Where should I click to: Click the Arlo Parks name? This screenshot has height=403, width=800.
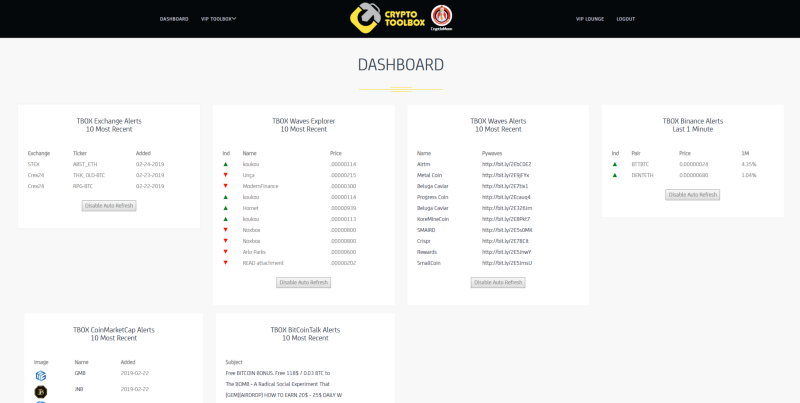[x=254, y=252]
